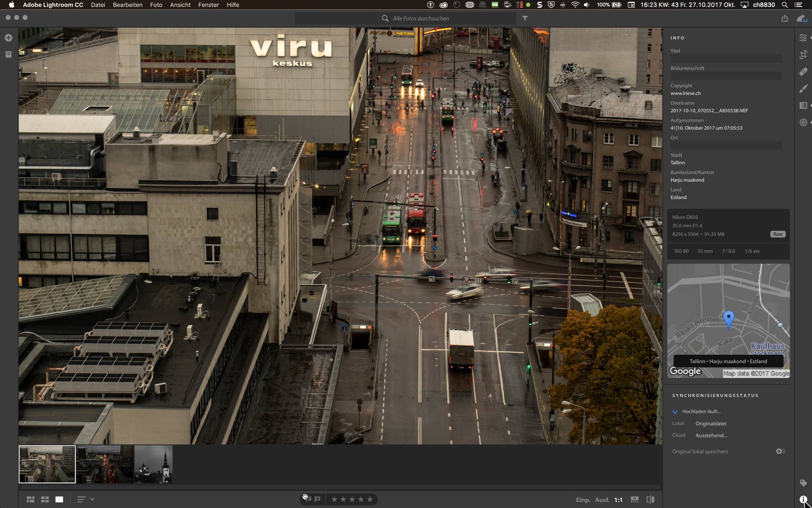
Task: Click the blue map location pin
Action: pos(728,320)
